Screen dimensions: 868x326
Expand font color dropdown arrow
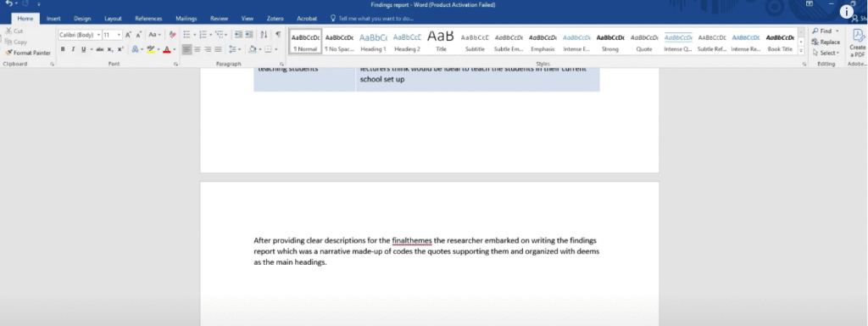(175, 49)
